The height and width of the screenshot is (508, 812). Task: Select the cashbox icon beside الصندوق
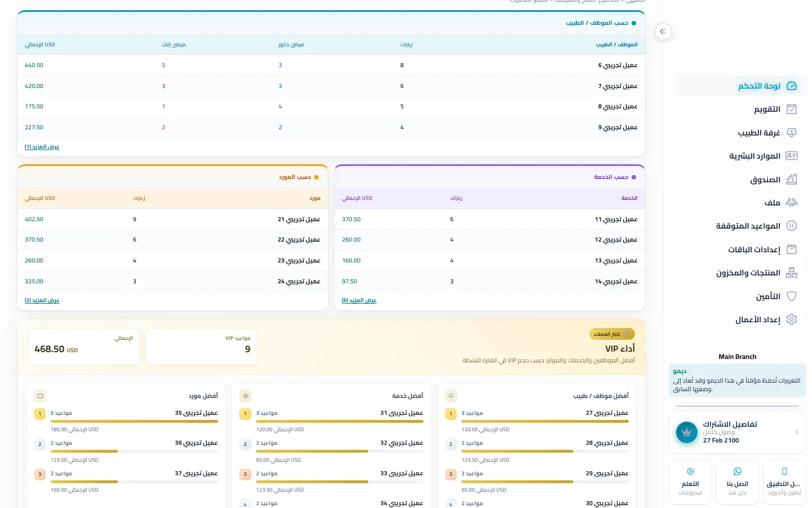click(x=792, y=179)
